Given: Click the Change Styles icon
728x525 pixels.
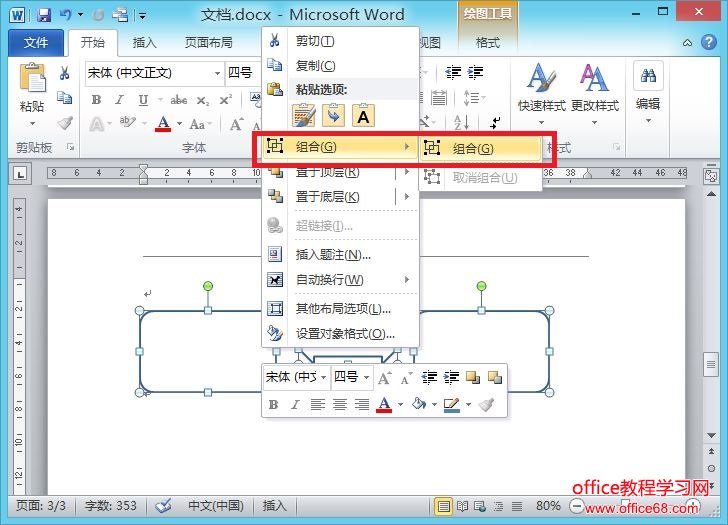Looking at the screenshot, I should click(x=594, y=78).
